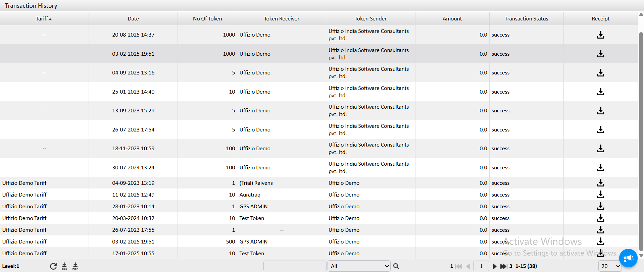Click the search magnifier icon
Image resolution: width=644 pixels, height=273 pixels.
click(x=396, y=266)
